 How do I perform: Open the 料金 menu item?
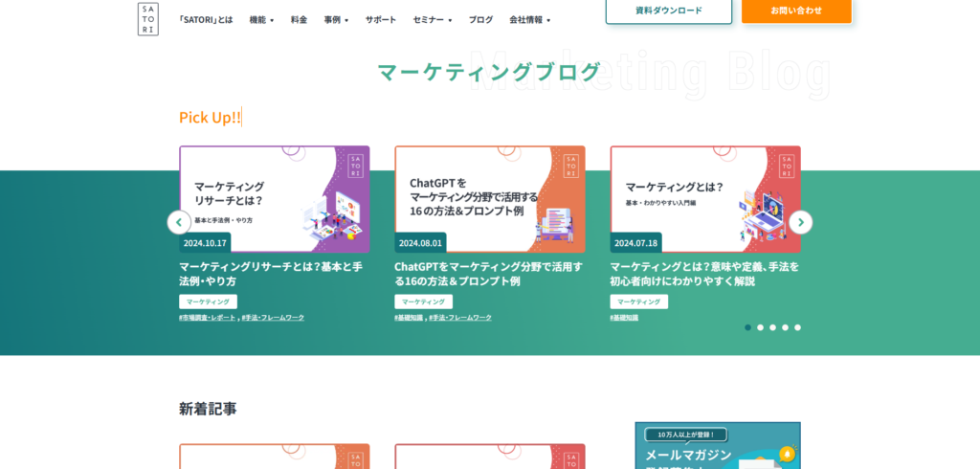click(x=299, y=20)
